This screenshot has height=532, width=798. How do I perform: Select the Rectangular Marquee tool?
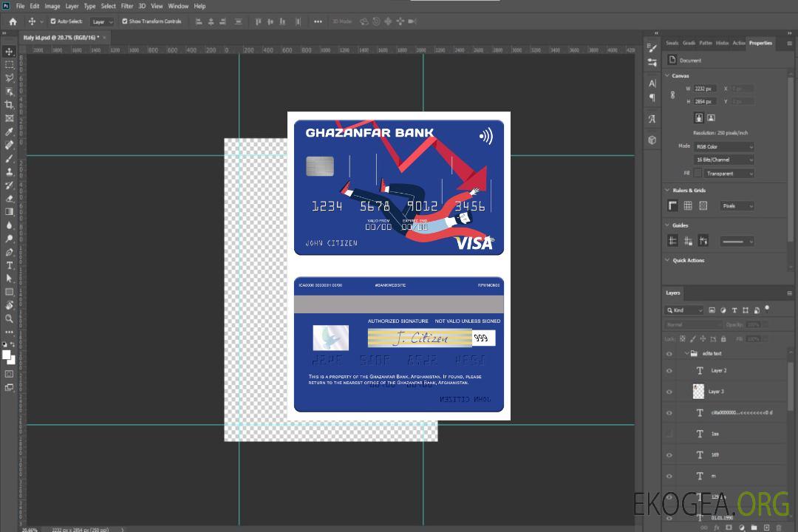pyautogui.click(x=9, y=65)
